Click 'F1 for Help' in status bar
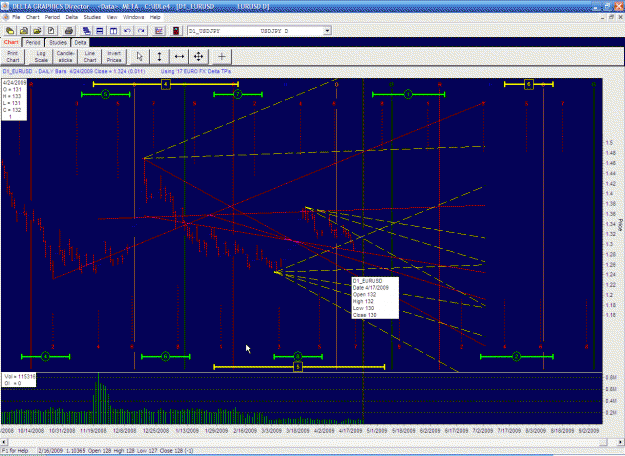Image resolution: width=625 pixels, height=456 pixels. tap(17, 451)
